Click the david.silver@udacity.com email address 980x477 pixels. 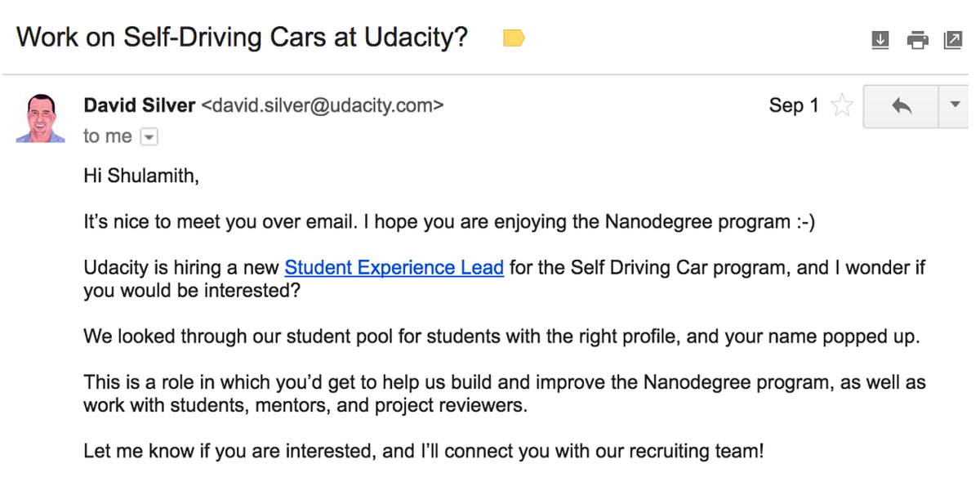(x=323, y=105)
